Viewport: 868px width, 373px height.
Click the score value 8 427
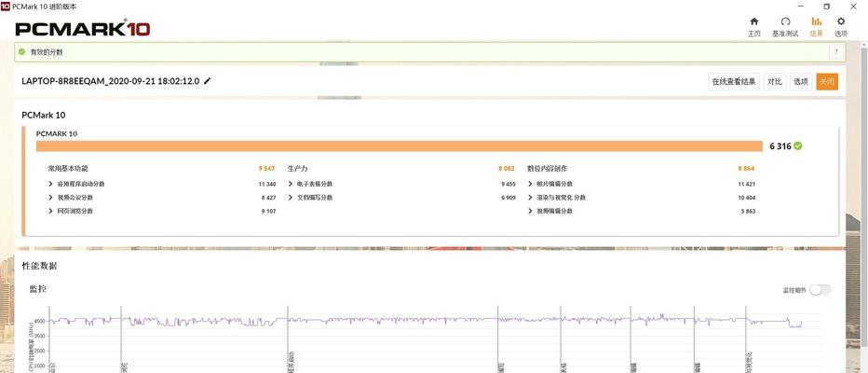coord(268,198)
